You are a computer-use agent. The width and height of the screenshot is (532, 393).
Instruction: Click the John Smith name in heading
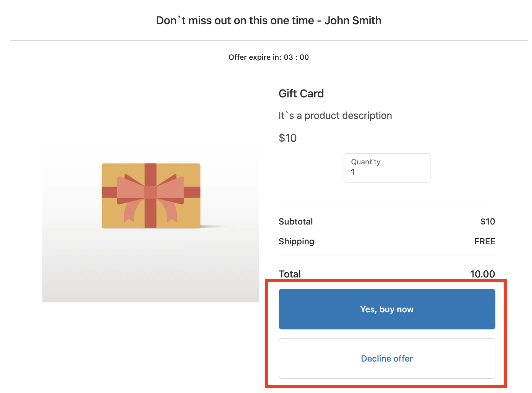pyautogui.click(x=353, y=21)
